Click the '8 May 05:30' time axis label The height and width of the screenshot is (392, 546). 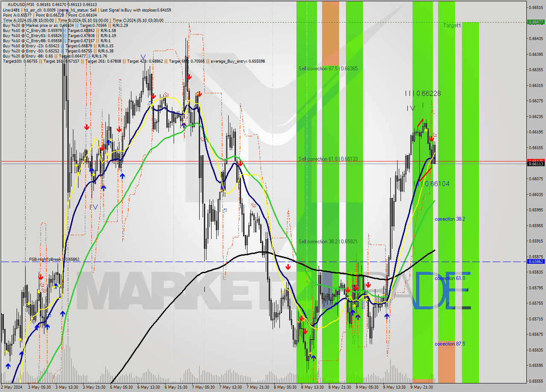tap(285, 387)
